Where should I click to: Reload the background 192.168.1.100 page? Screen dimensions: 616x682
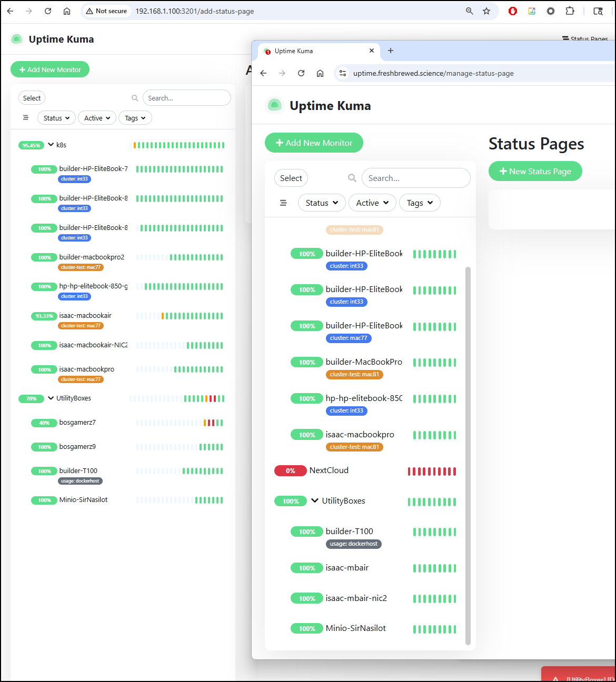click(x=48, y=11)
